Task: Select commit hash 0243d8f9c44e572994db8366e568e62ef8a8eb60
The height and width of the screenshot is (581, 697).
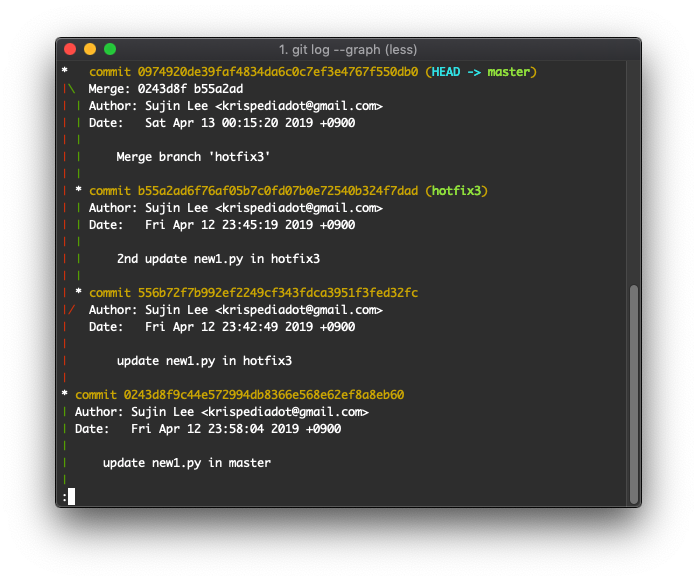Action: pyautogui.click(x=264, y=395)
